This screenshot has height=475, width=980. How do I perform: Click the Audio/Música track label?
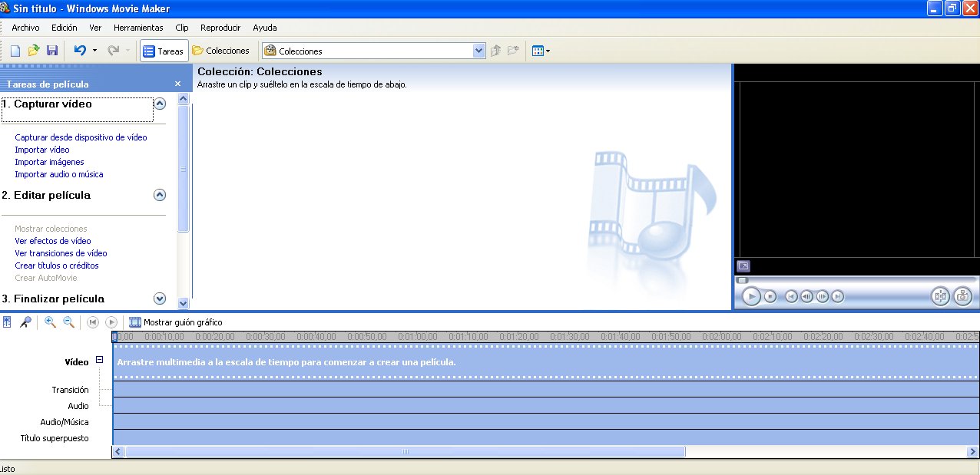point(65,422)
